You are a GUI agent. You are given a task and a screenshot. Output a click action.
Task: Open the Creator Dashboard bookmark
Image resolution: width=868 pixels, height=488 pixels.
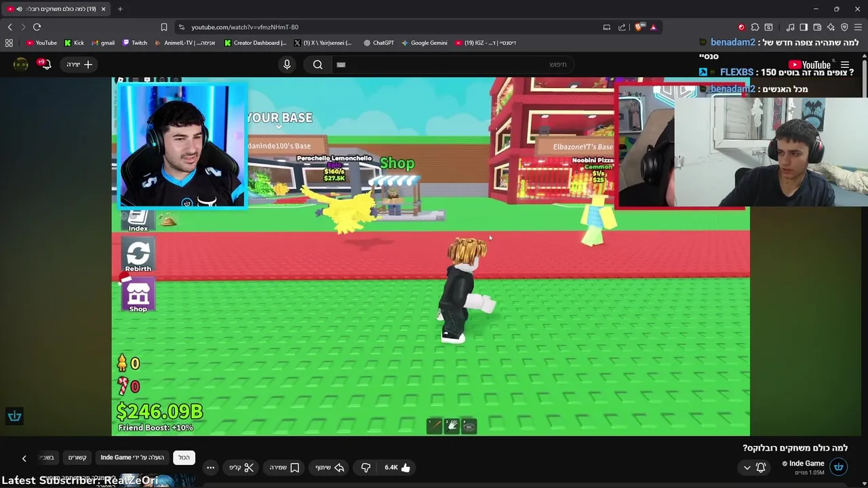256,43
